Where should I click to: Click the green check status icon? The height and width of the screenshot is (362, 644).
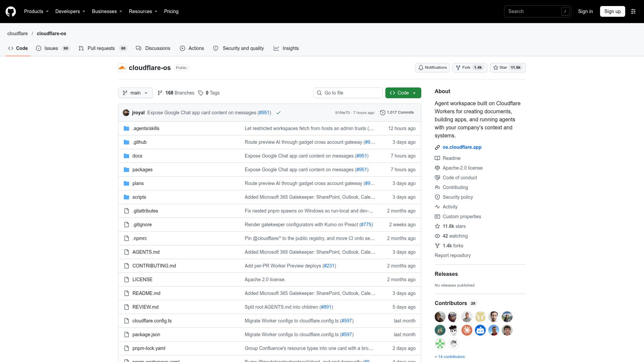[x=278, y=113]
